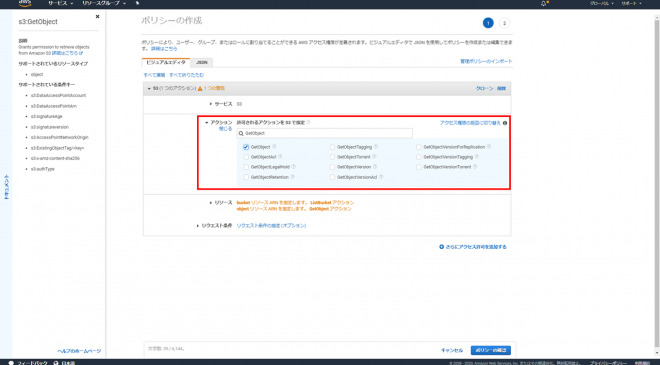
Task: Click the globe language icon in footer
Action: 56,362
